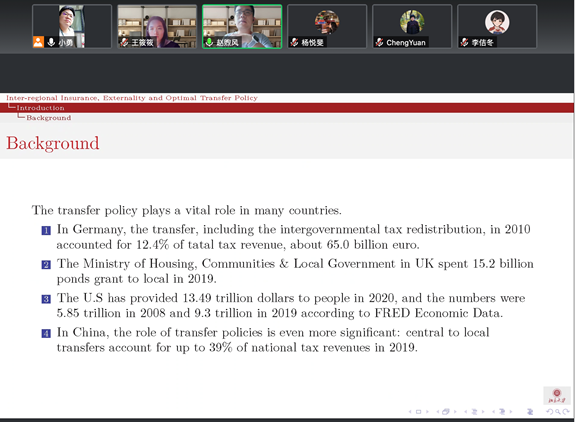Click the Beamer frame navigation icon
The height and width of the screenshot is (422, 576).
pos(446,412)
